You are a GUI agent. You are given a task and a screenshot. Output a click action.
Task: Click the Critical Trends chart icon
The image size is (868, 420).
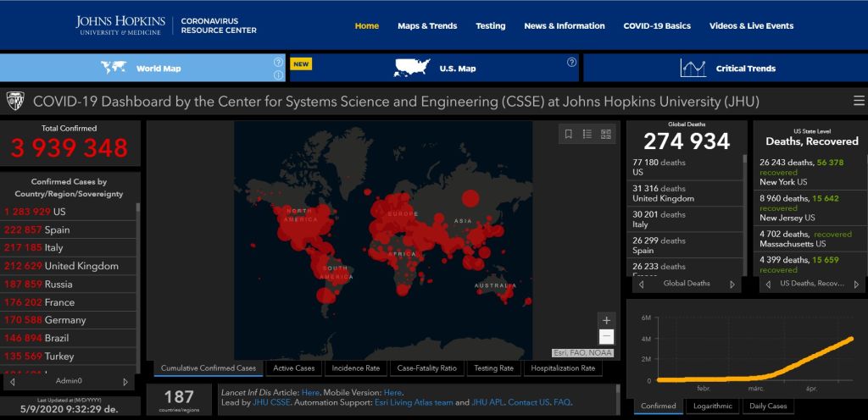tap(693, 68)
